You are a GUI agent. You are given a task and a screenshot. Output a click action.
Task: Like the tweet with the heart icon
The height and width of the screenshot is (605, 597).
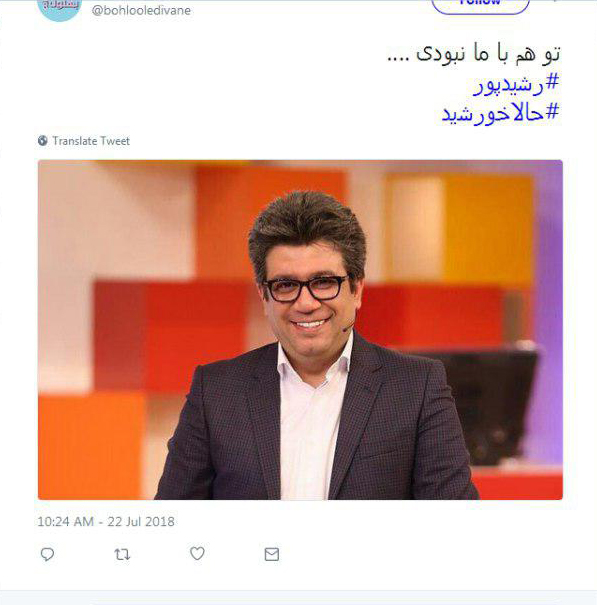pos(197,553)
